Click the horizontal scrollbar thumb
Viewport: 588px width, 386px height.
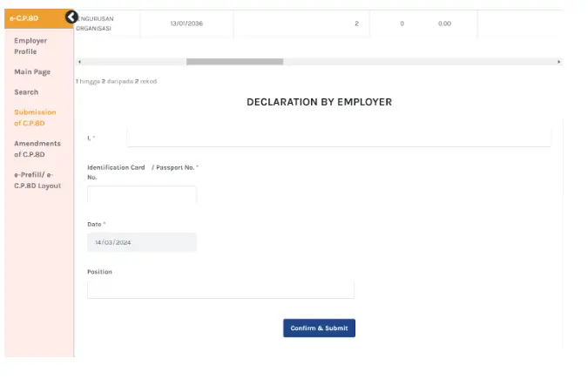tap(234, 62)
